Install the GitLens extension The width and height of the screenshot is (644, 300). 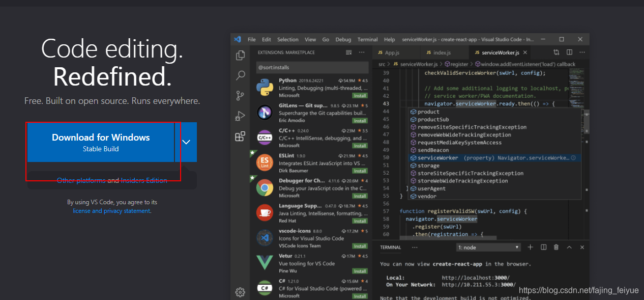tap(360, 121)
